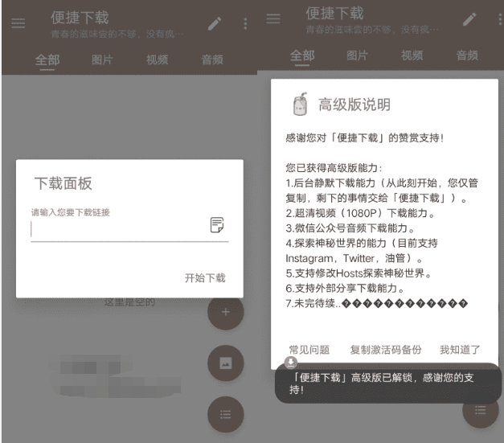
Task: Select 视频 tab in left screen
Action: point(158,59)
